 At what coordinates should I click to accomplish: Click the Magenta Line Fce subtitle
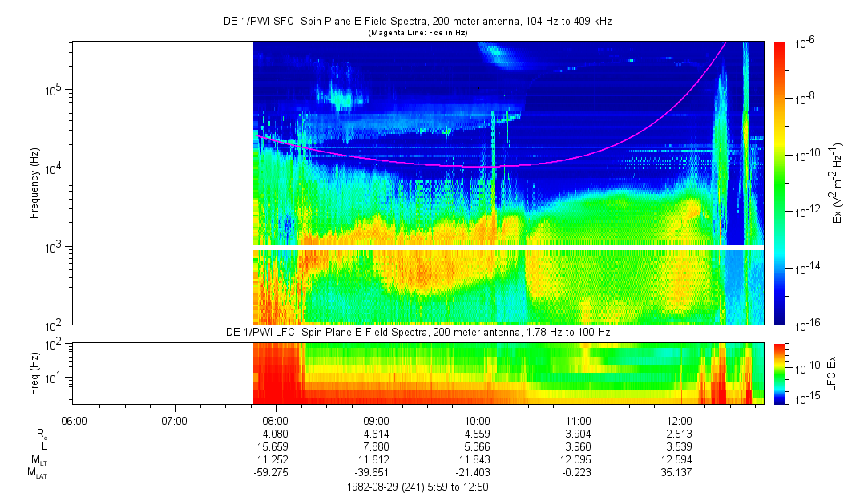pos(417,33)
